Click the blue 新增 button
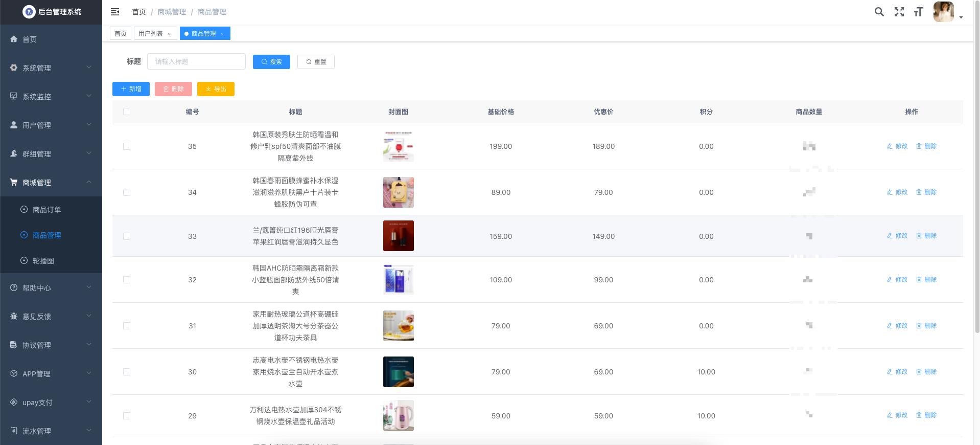Viewport: 980px width, 445px height. click(x=131, y=89)
